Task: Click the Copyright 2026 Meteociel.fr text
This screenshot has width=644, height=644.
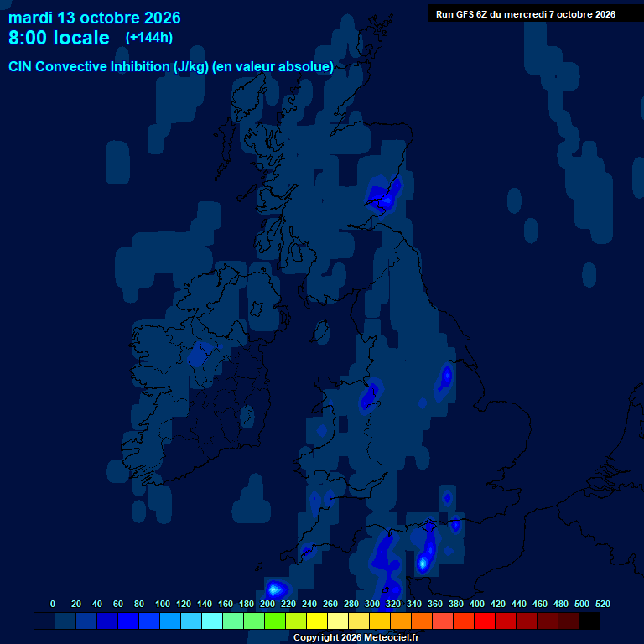Action: click(x=356, y=637)
